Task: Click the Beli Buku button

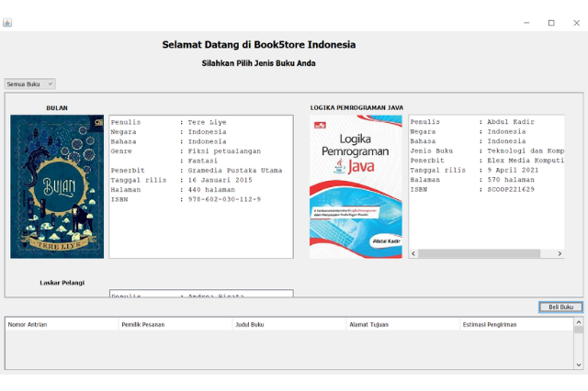Action: click(560, 307)
